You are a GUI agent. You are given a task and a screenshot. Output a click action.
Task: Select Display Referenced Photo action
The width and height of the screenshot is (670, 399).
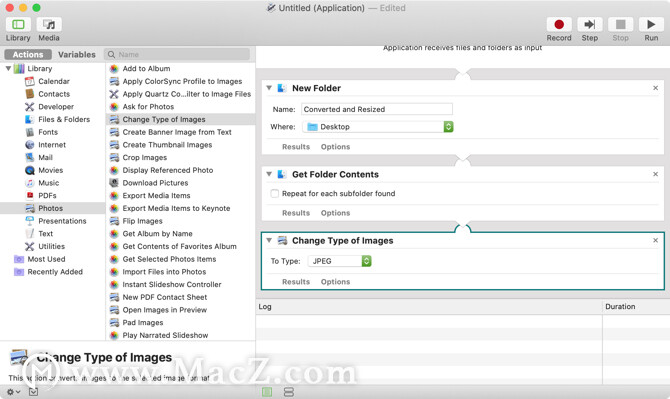click(168, 170)
